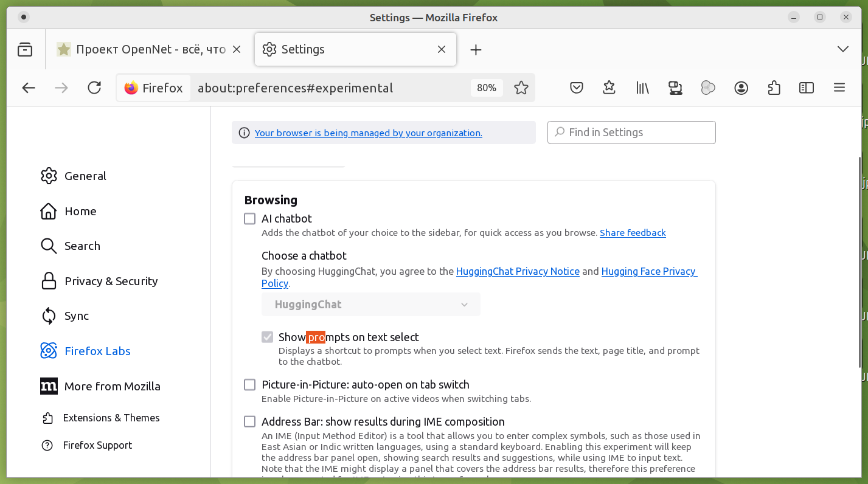This screenshot has width=868, height=484.
Task: Click the 'Browsing' section heading
Action: pos(271,200)
